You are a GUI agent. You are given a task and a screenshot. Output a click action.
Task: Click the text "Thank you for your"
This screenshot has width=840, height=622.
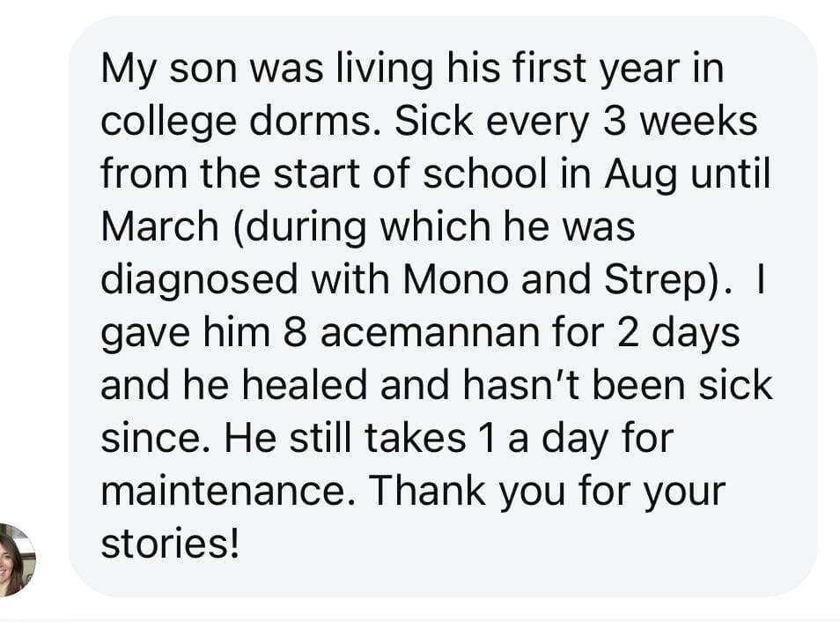(547, 490)
